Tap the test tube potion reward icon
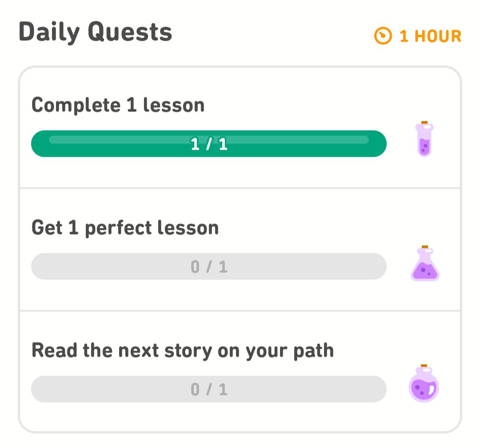 click(424, 139)
